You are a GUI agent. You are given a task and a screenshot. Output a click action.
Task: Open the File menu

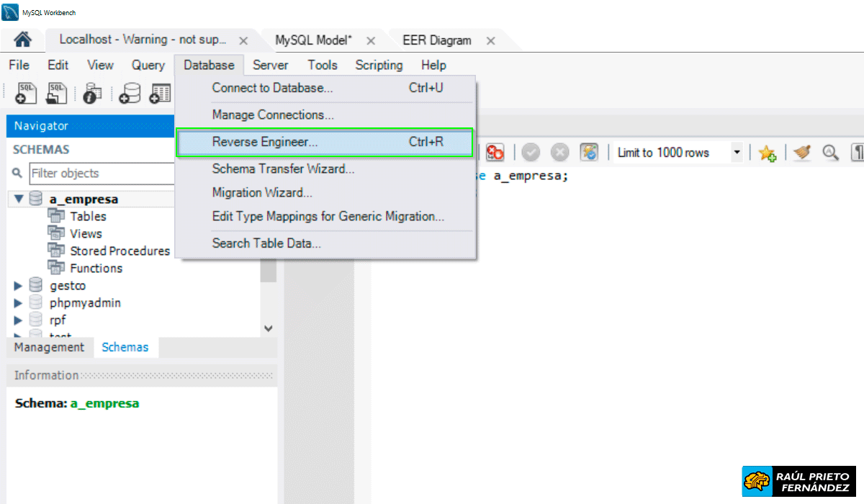click(19, 65)
